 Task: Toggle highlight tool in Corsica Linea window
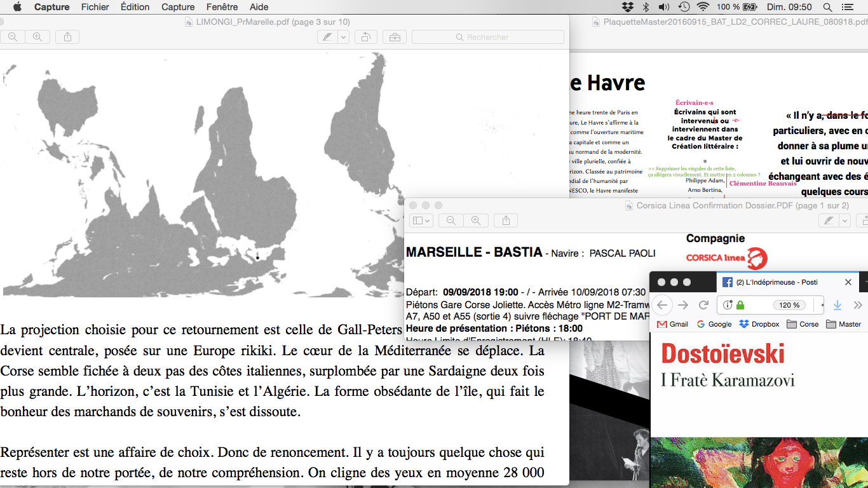pos(829,220)
